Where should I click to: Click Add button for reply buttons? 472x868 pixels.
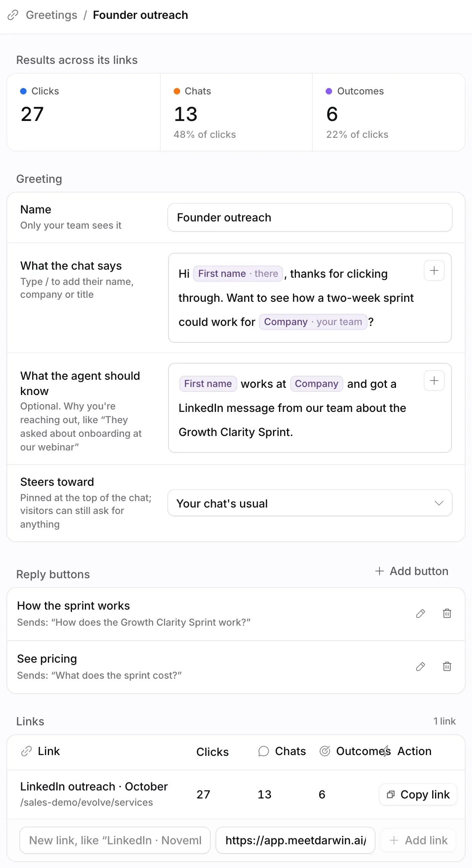tap(412, 571)
